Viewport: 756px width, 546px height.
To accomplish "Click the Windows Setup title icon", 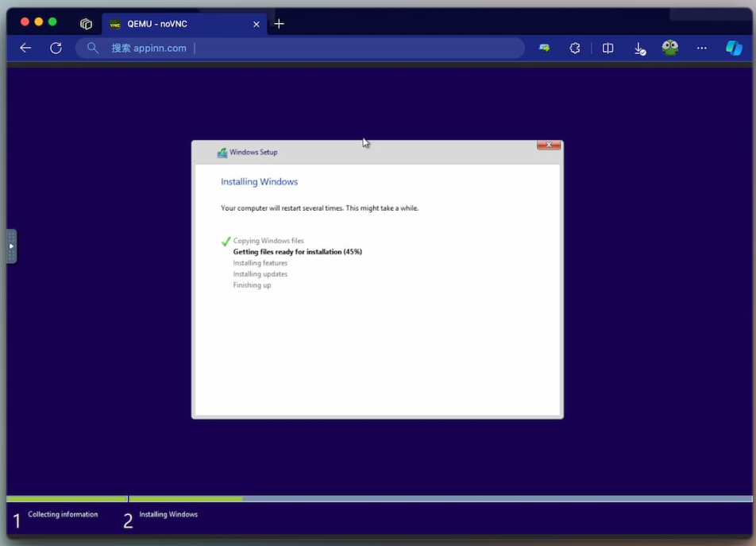I will click(x=222, y=153).
